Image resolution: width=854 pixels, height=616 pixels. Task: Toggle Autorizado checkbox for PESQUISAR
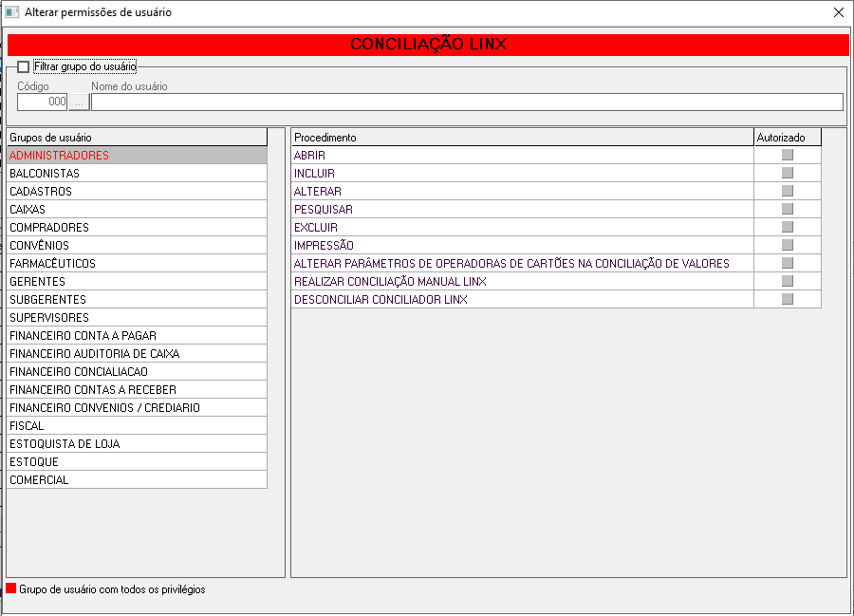point(787,209)
